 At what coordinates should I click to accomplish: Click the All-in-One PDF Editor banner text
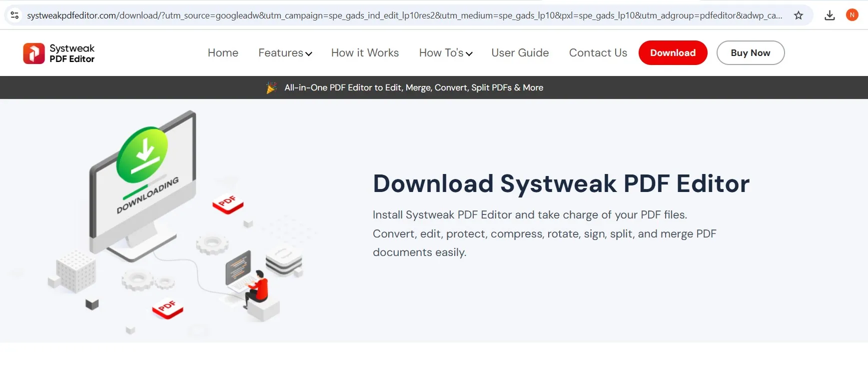point(413,88)
